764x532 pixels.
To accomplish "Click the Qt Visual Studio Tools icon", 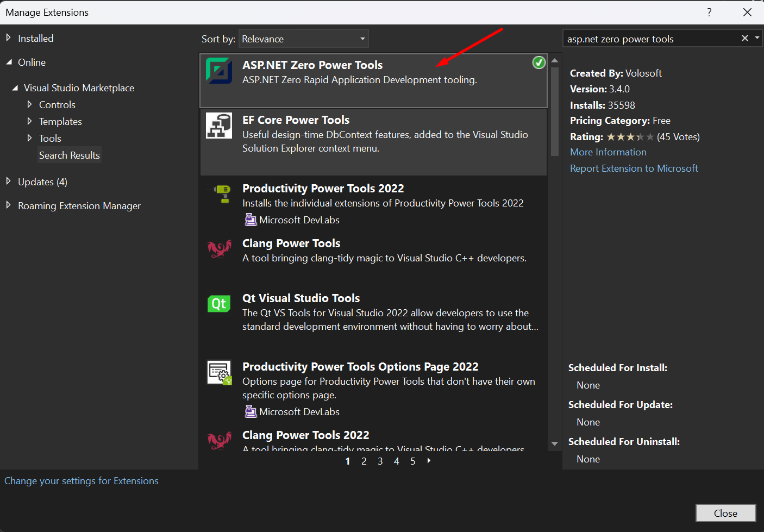I will tap(219, 303).
